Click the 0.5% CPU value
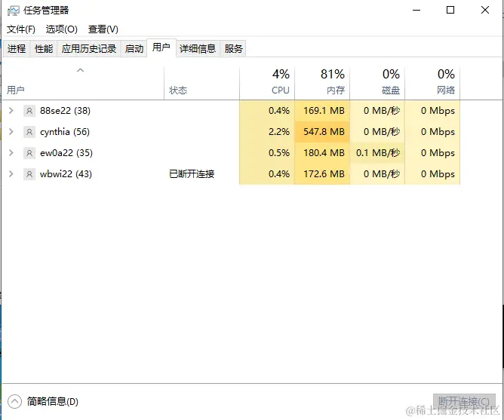The width and height of the screenshot is (504, 420). 279,153
